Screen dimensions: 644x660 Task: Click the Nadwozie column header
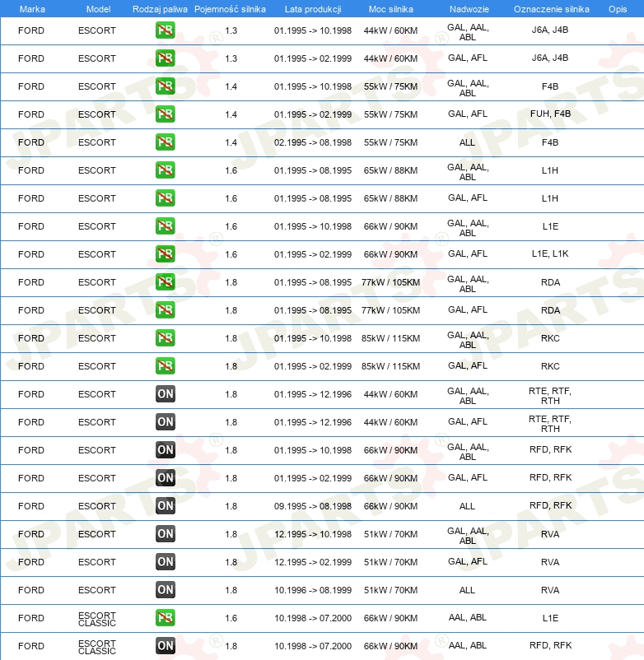click(x=469, y=9)
